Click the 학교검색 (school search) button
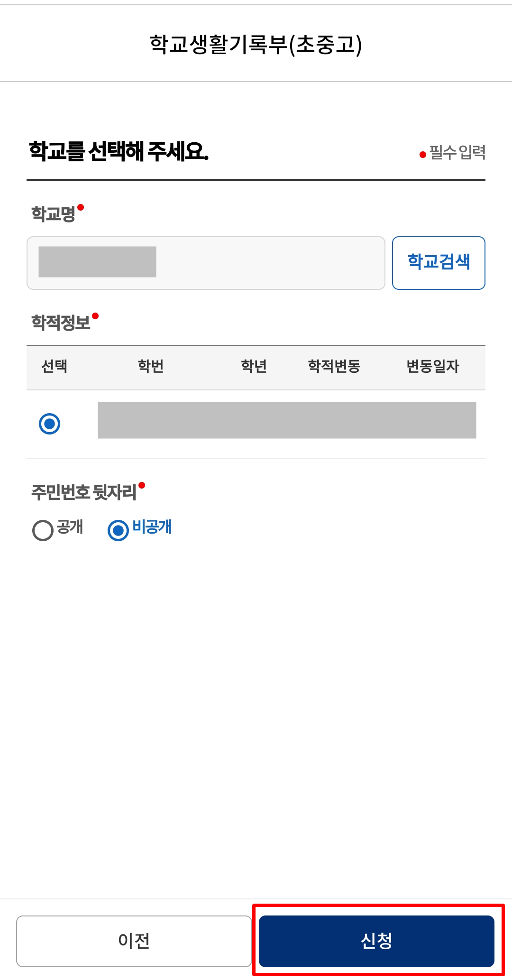This screenshot has width=512, height=980. (x=439, y=263)
